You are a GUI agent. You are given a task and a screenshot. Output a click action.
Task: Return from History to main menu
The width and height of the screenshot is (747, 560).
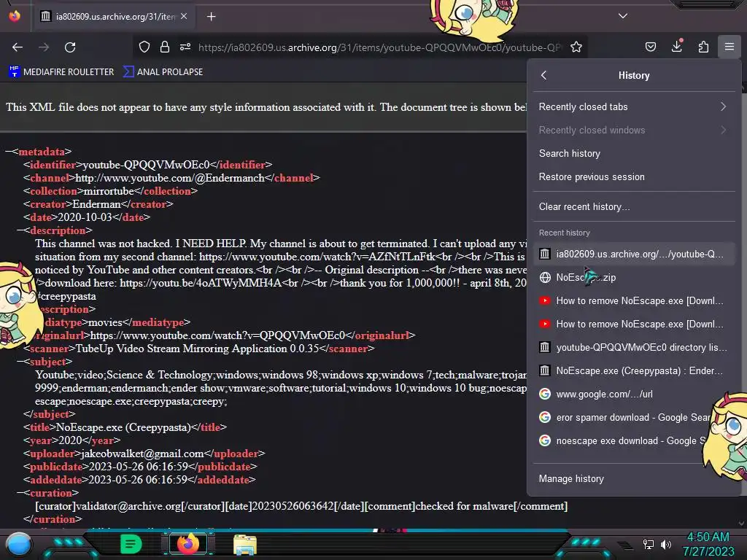pos(544,75)
